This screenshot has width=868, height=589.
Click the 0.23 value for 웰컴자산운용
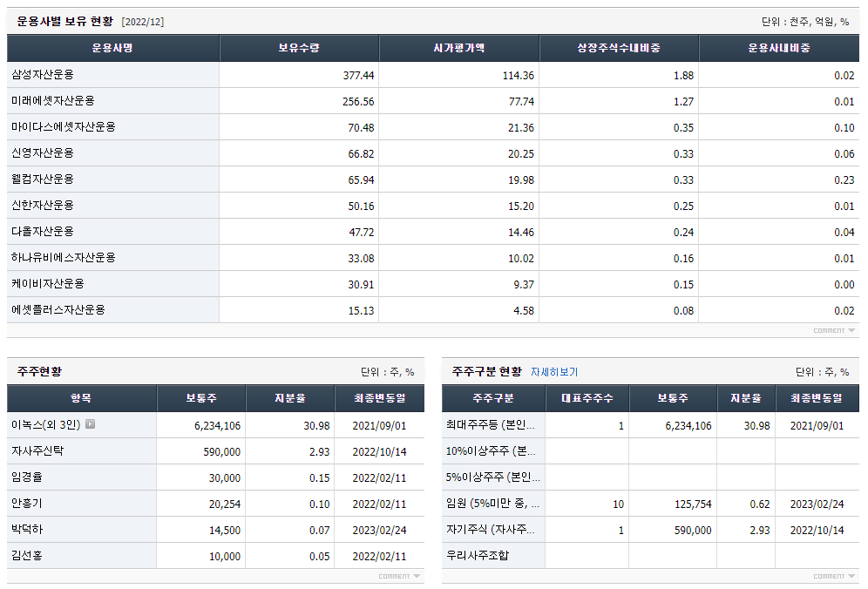[x=844, y=179]
